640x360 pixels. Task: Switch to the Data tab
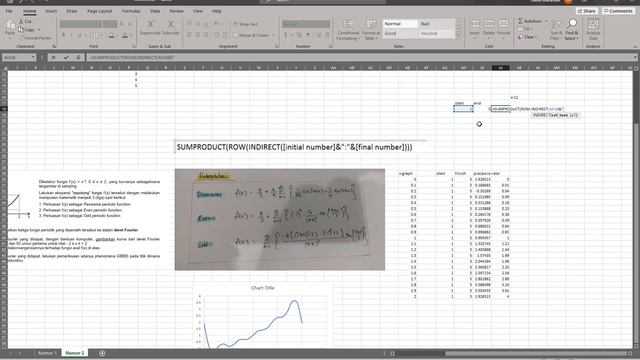click(155, 11)
